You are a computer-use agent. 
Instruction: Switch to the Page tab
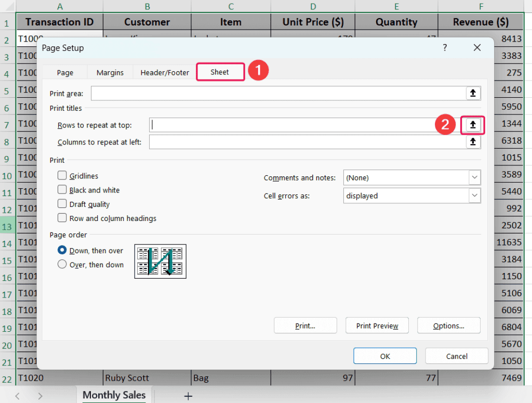click(64, 72)
